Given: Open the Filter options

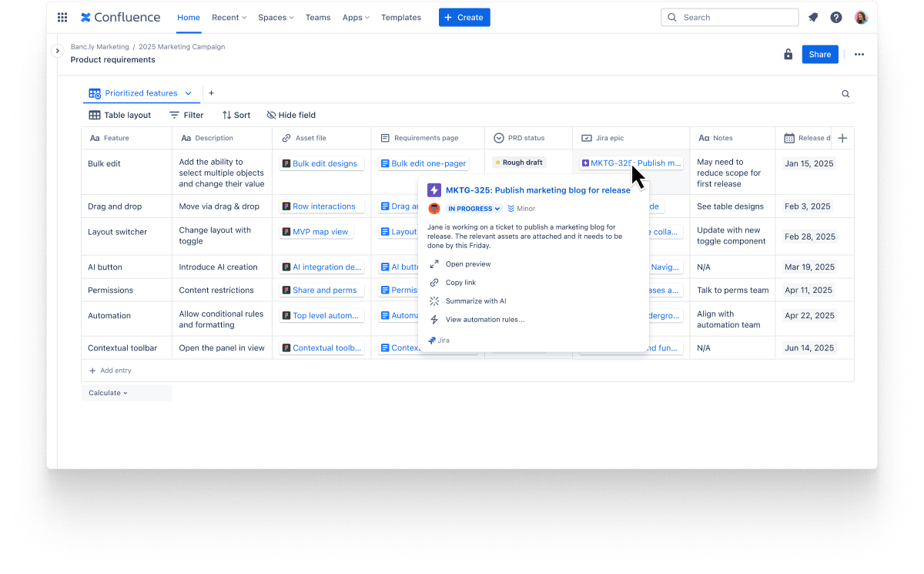Looking at the screenshot, I should click(186, 115).
